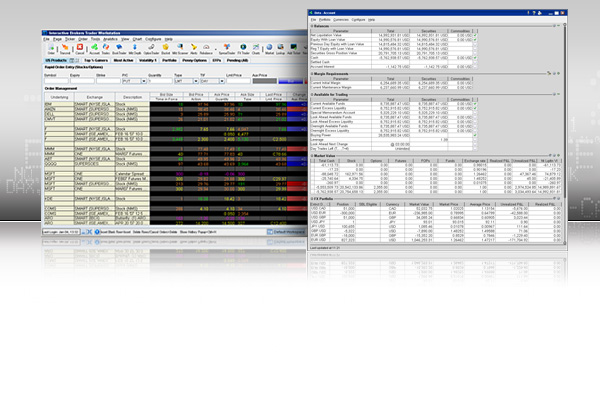Viewport: 600px width, 400px height.
Task: Click the help question icon in Account window
Action: click(534, 13)
